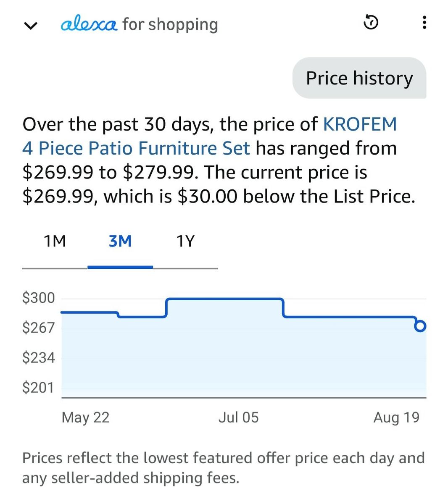
Task: Tap the Price history chat bubble
Action: click(x=359, y=78)
